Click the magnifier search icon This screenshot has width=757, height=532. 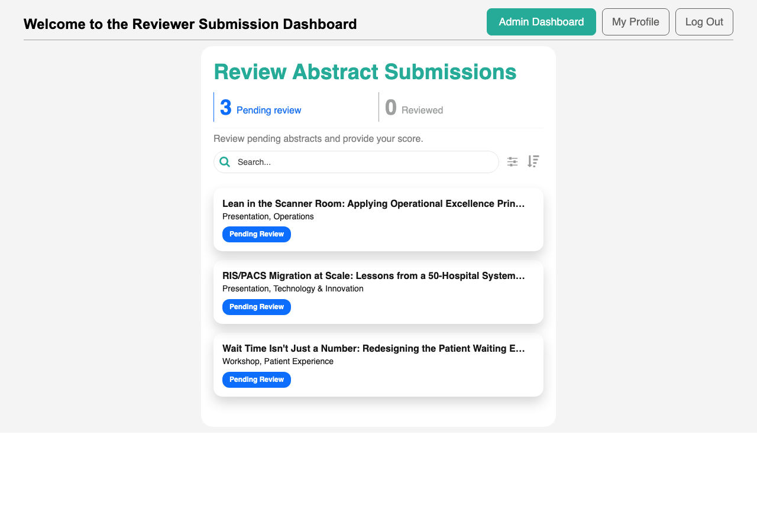click(x=225, y=162)
